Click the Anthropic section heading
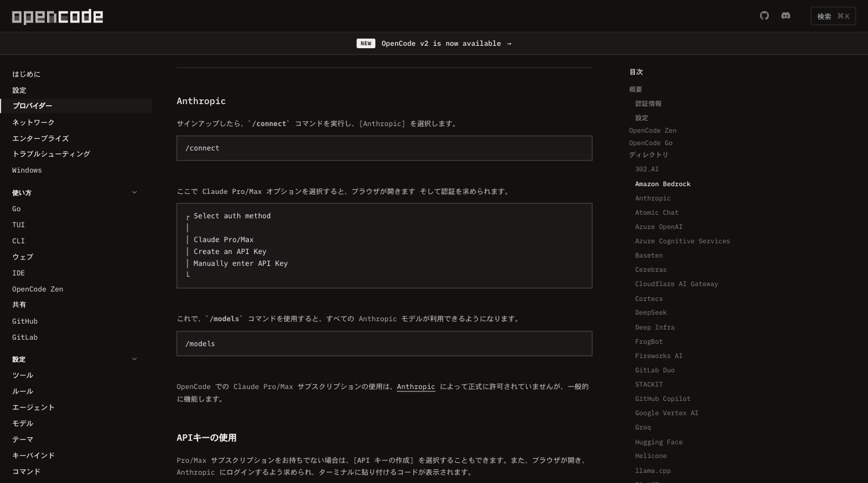Screen dimensions: 868x483 (x=201, y=101)
